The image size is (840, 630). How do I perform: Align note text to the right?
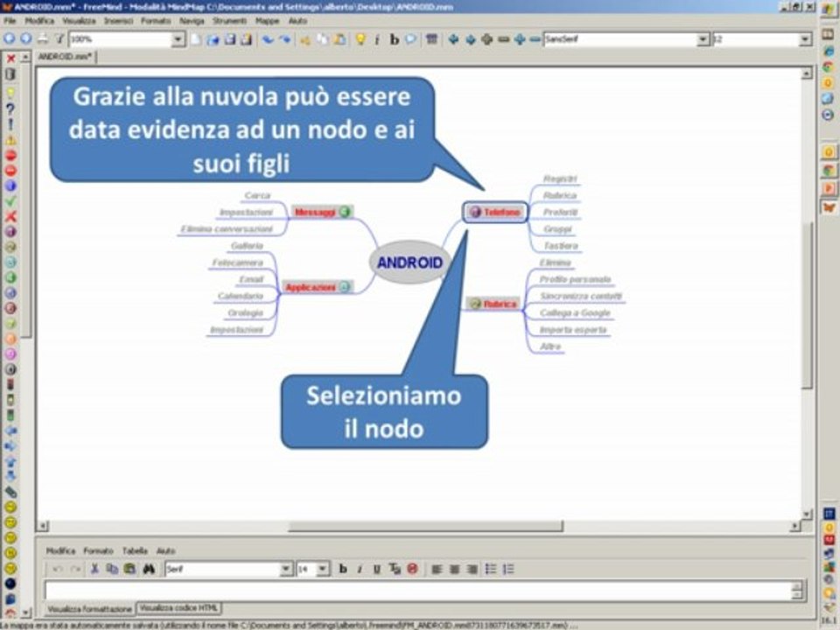(472, 569)
